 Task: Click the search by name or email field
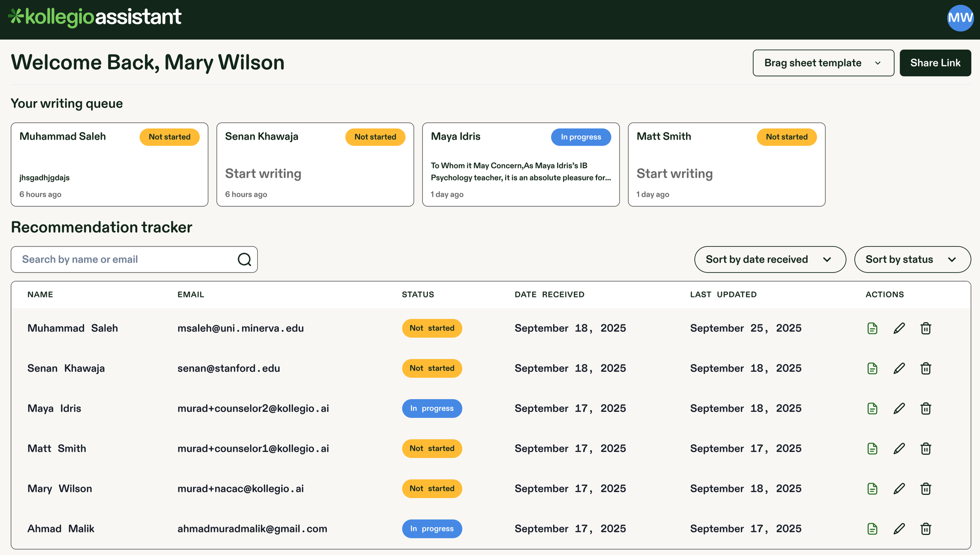122,259
